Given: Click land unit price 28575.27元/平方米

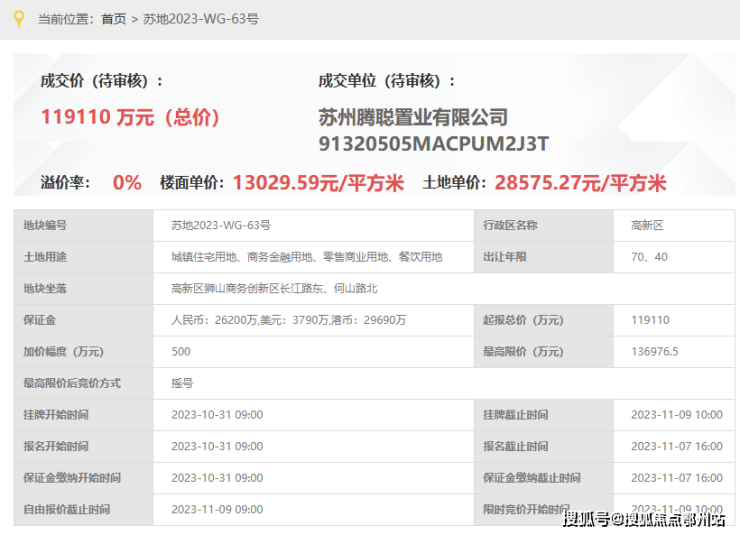Looking at the screenshot, I should point(580,183).
